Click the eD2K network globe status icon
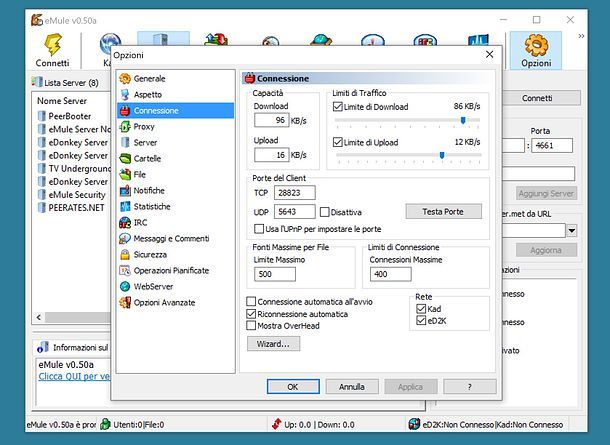This screenshot has width=610, height=445. pos(414,424)
